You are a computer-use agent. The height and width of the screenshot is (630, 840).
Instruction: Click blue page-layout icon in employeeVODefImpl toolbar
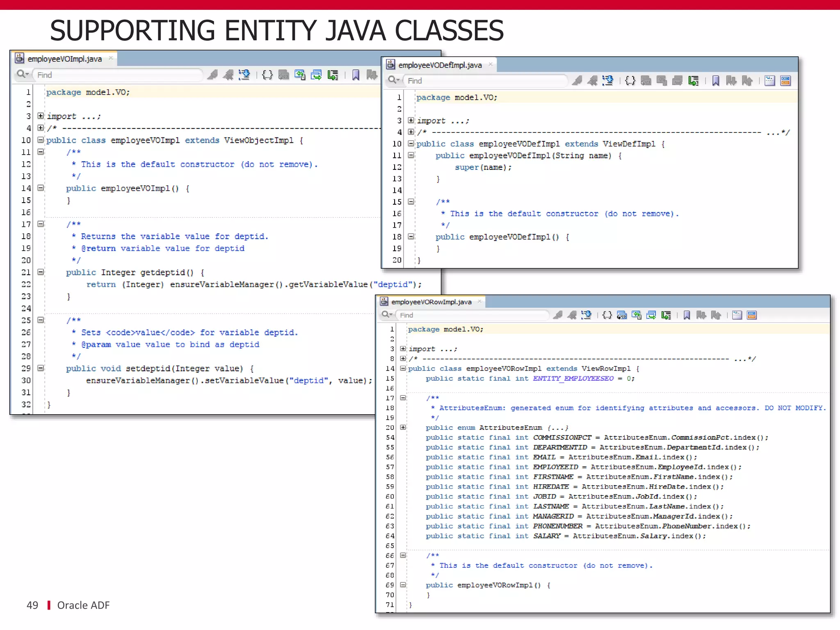click(x=769, y=81)
